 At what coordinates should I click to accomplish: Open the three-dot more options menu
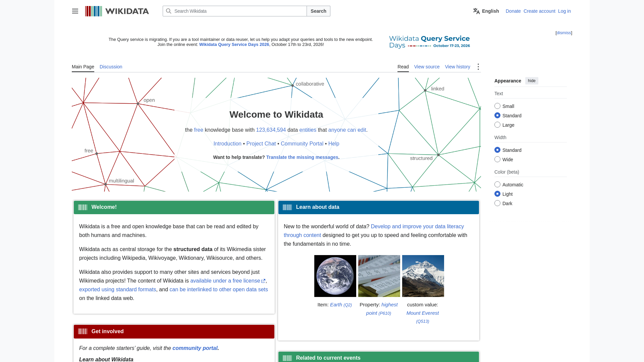pyautogui.click(x=478, y=67)
